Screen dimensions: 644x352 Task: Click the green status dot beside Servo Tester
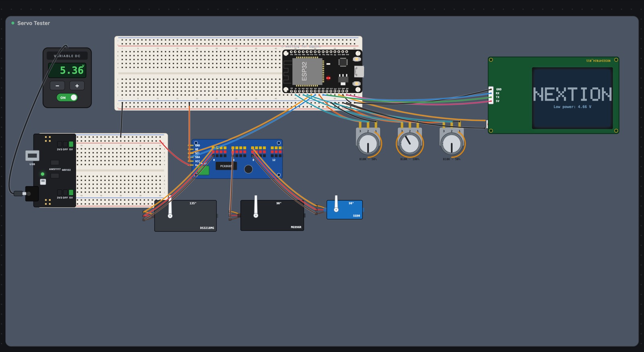pos(13,23)
